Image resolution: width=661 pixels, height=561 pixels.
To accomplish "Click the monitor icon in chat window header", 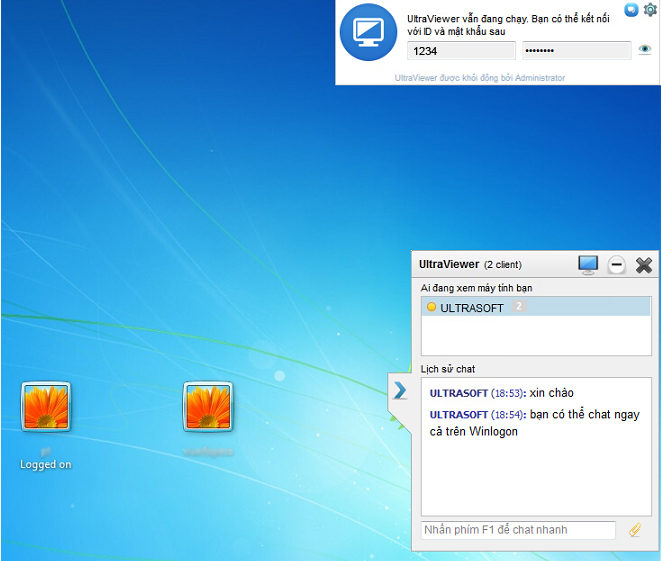I will 588,265.
